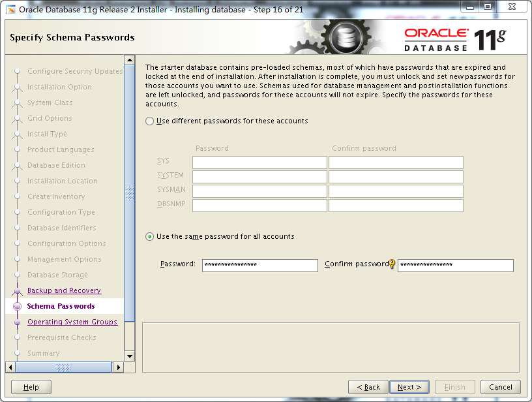Click the SYS password input field

click(259, 162)
